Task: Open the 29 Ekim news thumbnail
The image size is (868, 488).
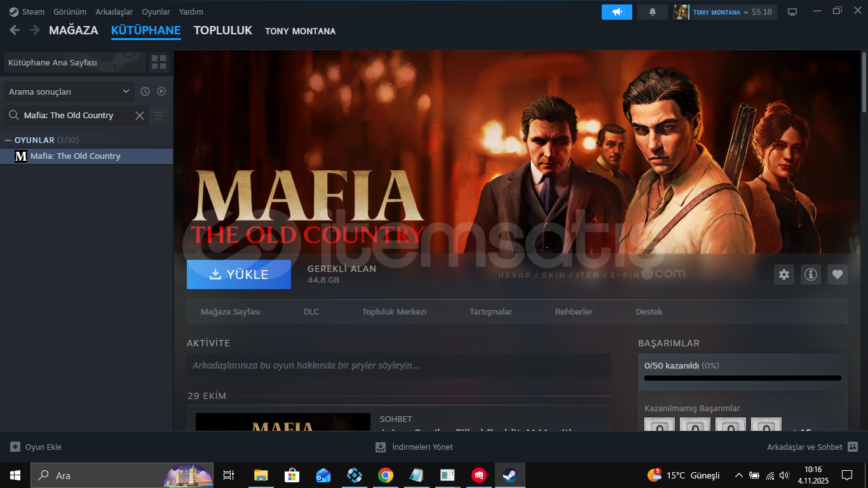Action: (283, 422)
